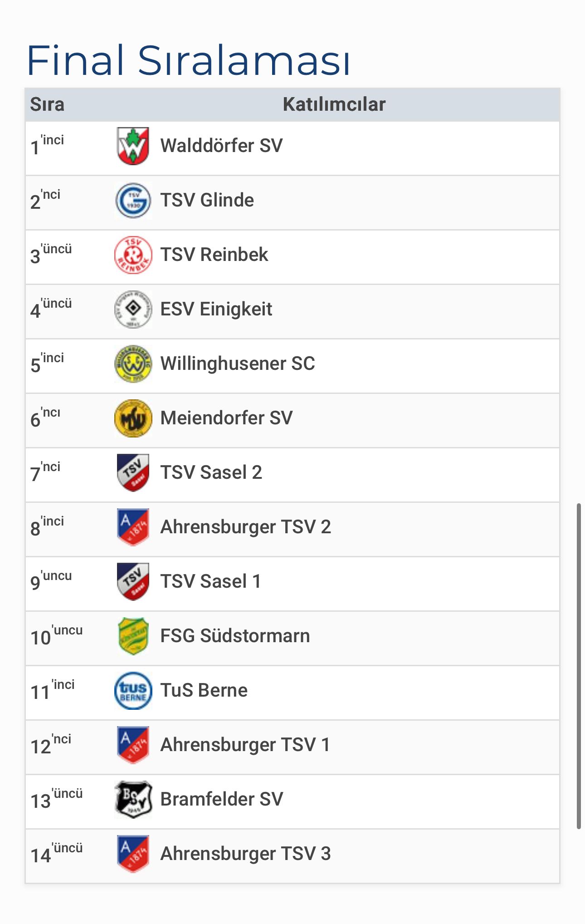Open TSV Sasel 1 team name

click(x=211, y=581)
